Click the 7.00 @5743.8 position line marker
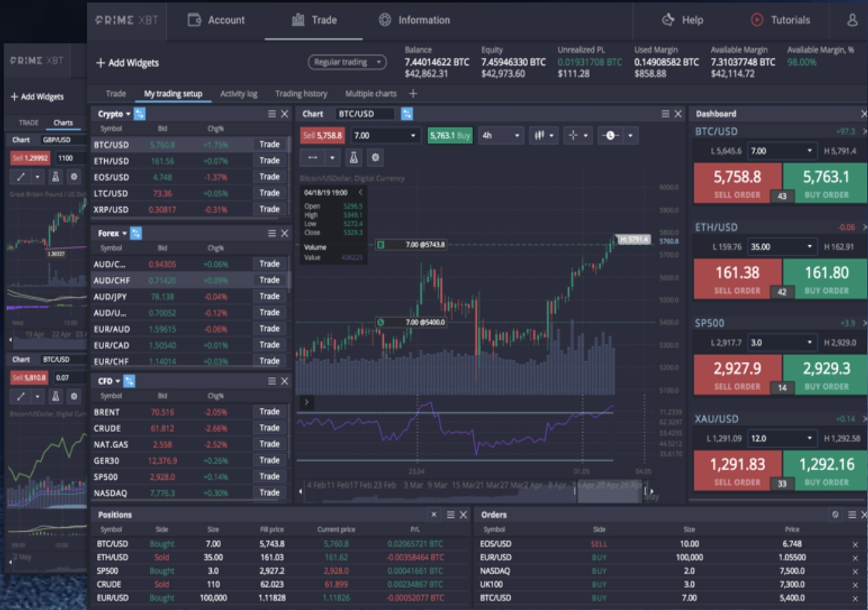 click(410, 245)
